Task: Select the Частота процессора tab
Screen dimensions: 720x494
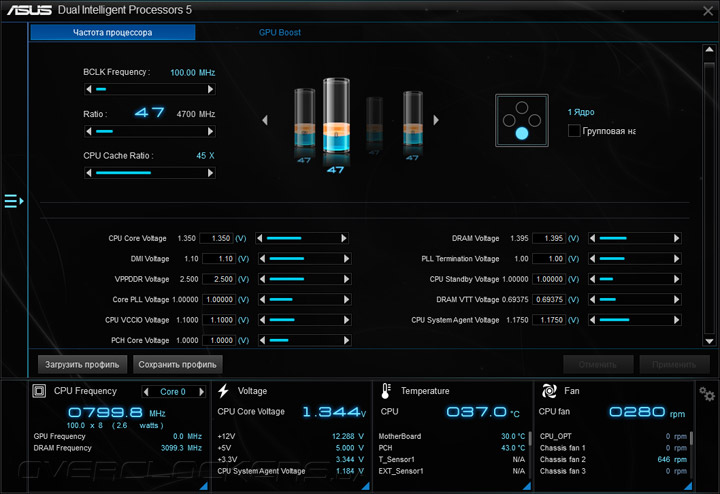Action: click(112, 33)
